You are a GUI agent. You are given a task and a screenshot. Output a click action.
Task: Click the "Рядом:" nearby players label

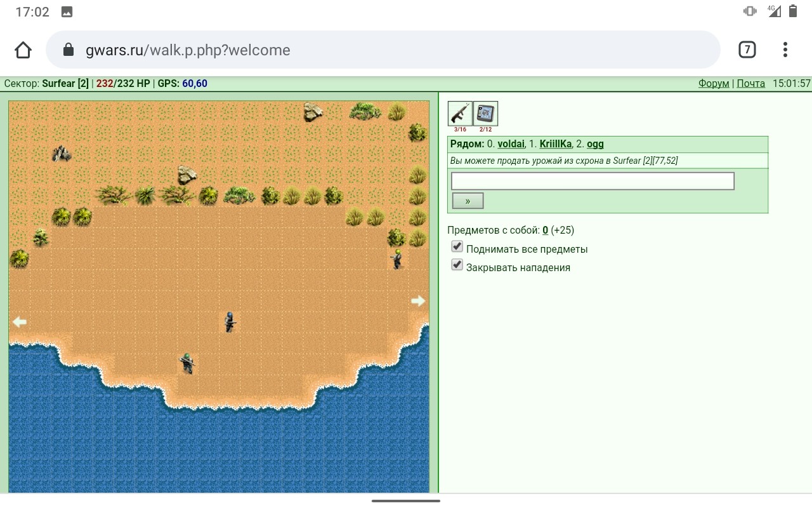468,144
